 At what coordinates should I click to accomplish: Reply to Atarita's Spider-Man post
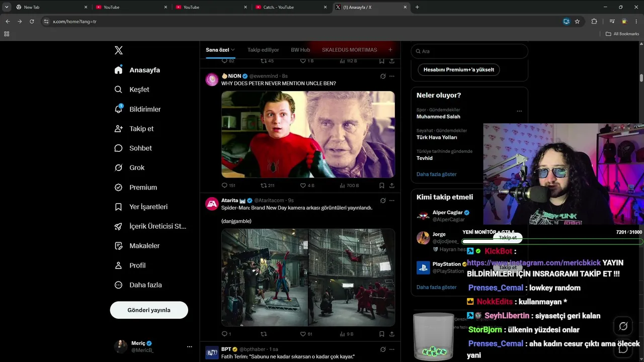click(226, 334)
